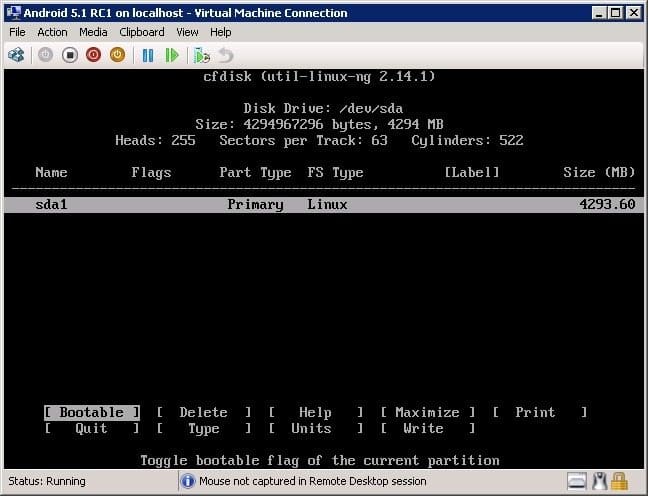This screenshot has width=648, height=496.
Task: Select the Bootable option in cfdisk
Action: pyautogui.click(x=92, y=413)
